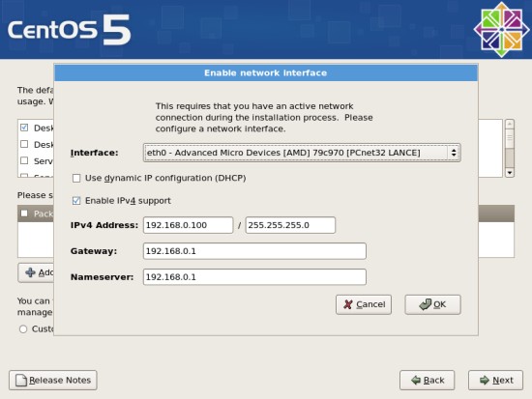Screen dimensions: 532x399
Task: Click the Enable network interface title bar
Action: point(266,72)
